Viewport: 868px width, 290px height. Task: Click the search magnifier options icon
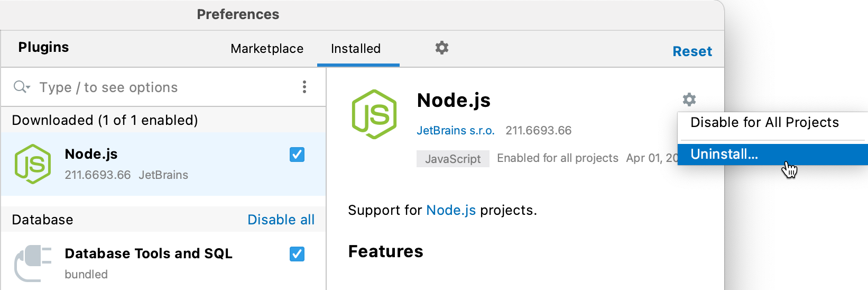(22, 87)
